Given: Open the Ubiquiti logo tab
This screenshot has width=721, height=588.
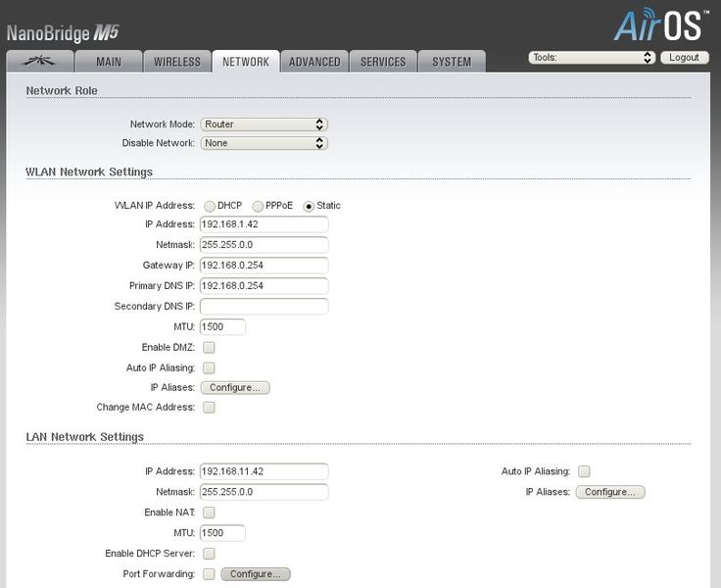Looking at the screenshot, I should (x=39, y=61).
